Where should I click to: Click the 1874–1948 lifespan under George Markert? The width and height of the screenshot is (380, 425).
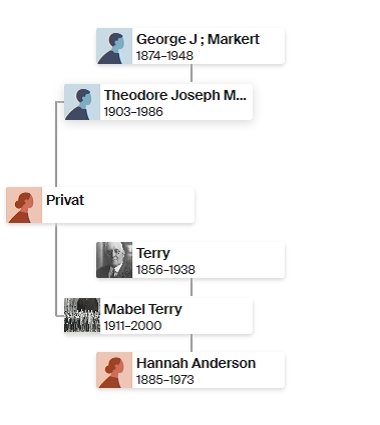click(x=165, y=56)
